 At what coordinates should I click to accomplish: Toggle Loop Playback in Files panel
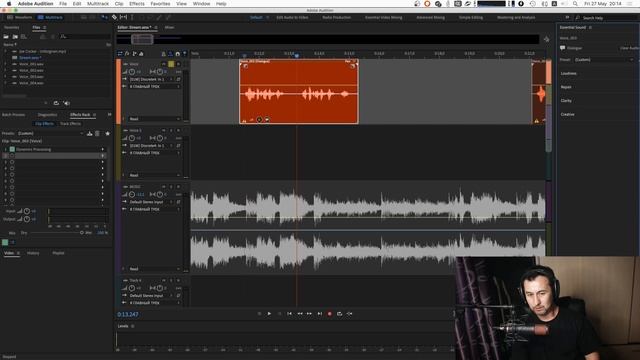56,103
